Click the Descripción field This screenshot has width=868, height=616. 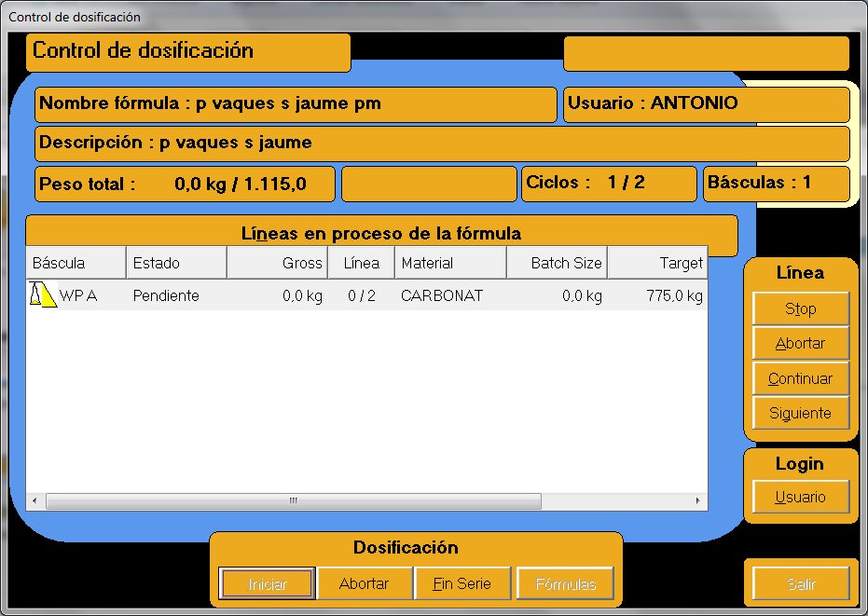442,144
